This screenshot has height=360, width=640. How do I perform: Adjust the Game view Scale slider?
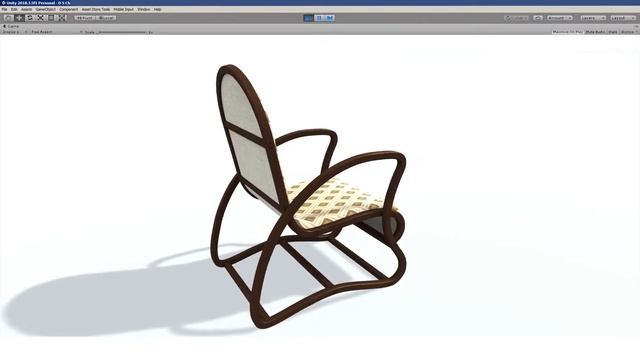click(x=122, y=32)
